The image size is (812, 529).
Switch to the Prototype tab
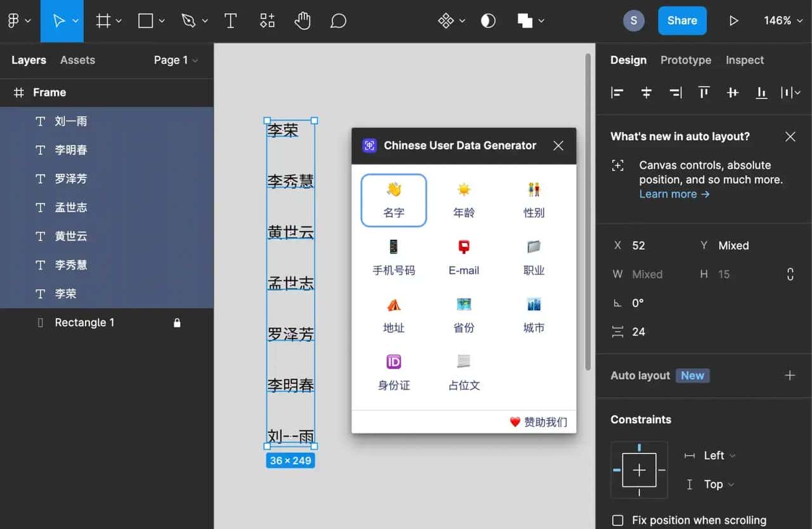coord(685,60)
